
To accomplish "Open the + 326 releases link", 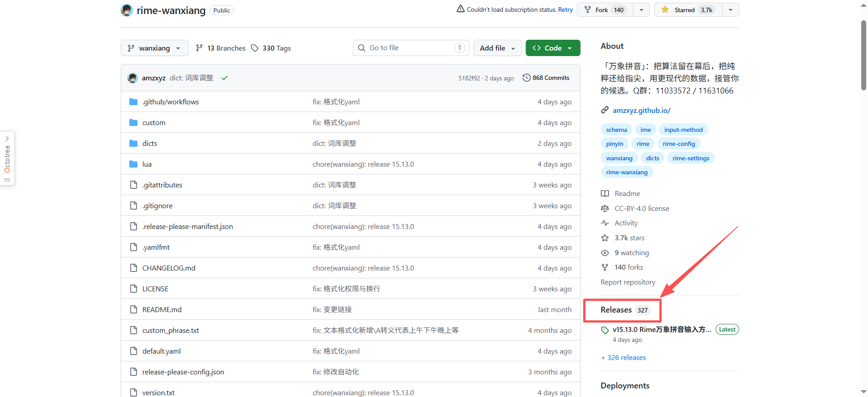I will (623, 357).
